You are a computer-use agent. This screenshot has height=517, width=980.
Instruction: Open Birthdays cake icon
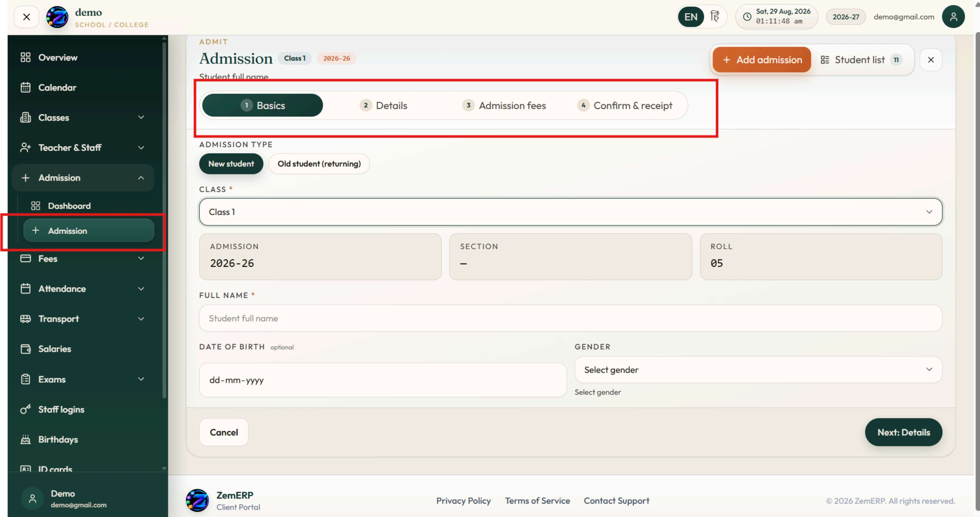tap(25, 439)
